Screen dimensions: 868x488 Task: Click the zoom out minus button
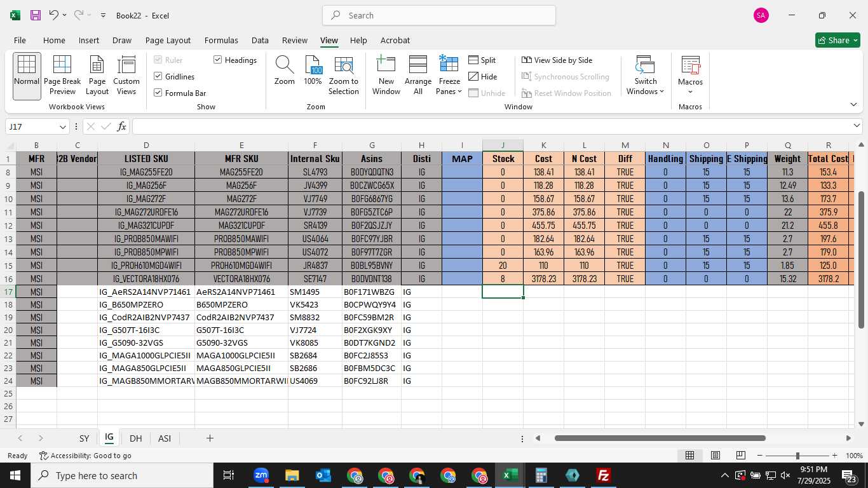pyautogui.click(x=761, y=456)
